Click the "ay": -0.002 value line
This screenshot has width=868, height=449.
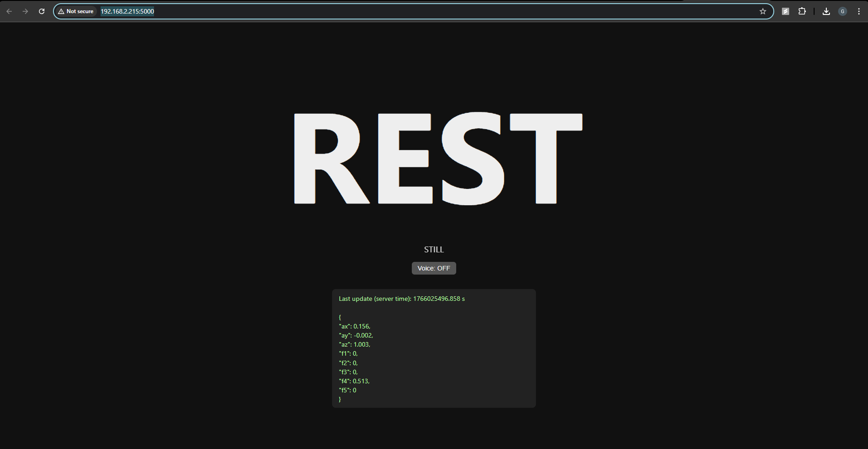coord(356,335)
